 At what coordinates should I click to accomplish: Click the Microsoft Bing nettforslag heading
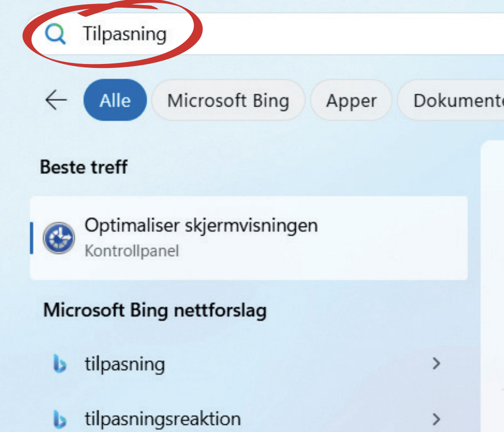tap(154, 310)
